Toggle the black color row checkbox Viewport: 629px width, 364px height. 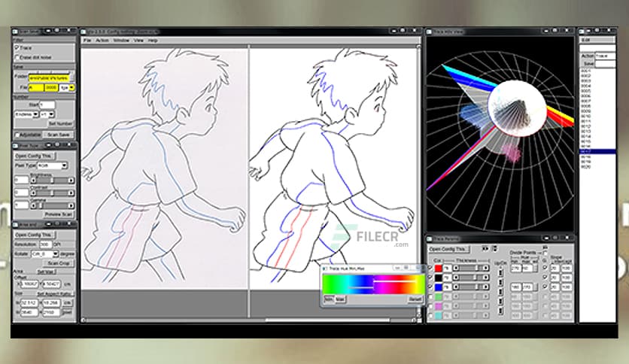(430, 278)
